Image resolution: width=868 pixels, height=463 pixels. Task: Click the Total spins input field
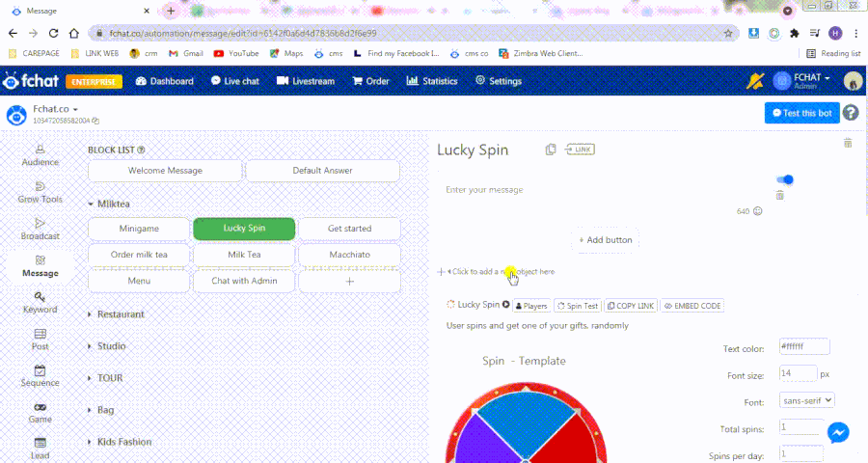click(x=801, y=427)
